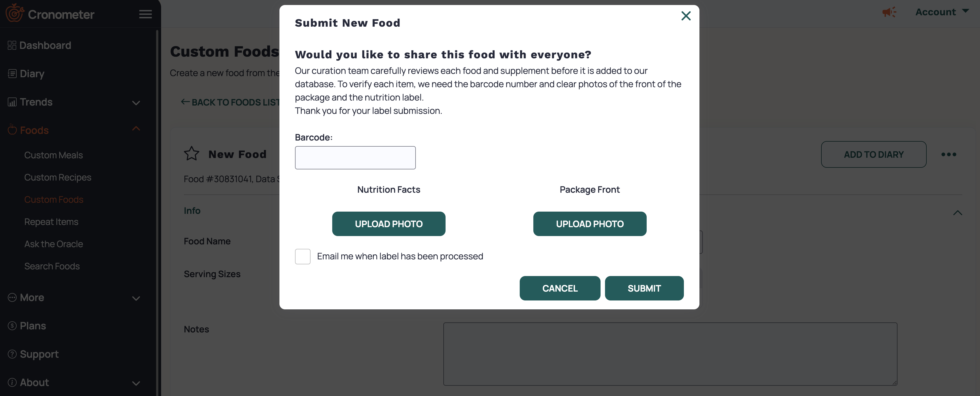Image resolution: width=980 pixels, height=396 pixels.
Task: Open the Account dropdown menu
Action: (942, 12)
